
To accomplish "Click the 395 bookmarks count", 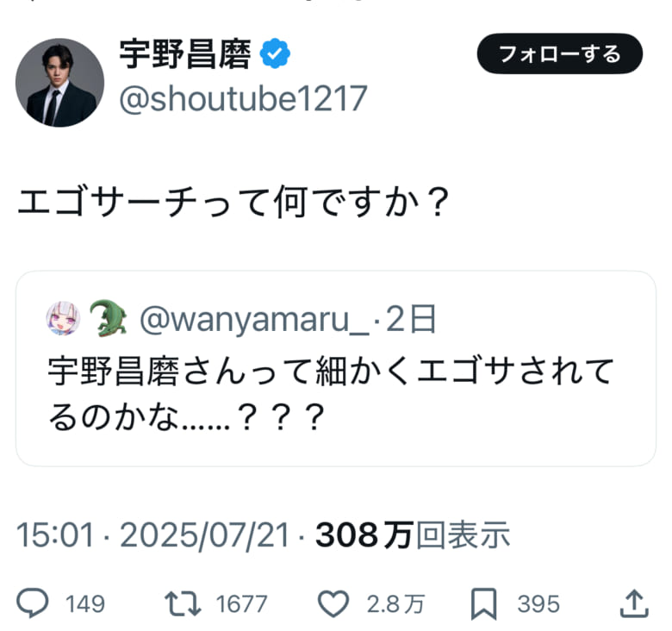I will [x=538, y=604].
